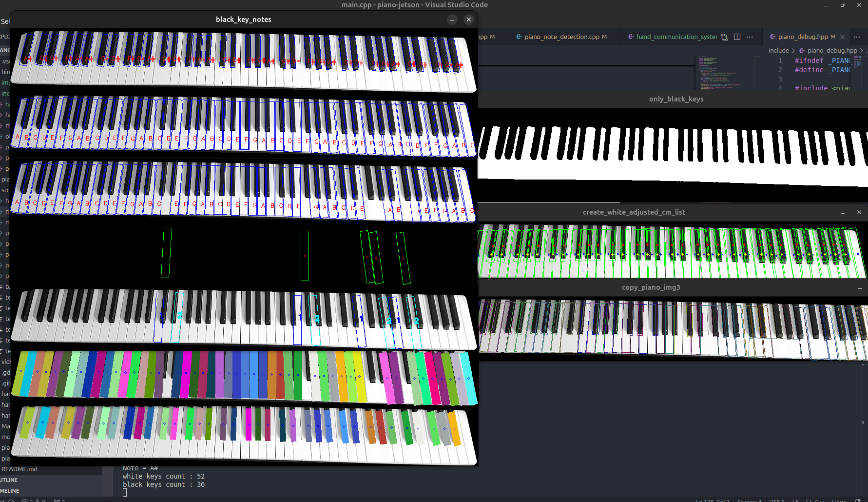Close the create_white_adjusted_cm_list window
The image size is (868, 502).
[859, 212]
